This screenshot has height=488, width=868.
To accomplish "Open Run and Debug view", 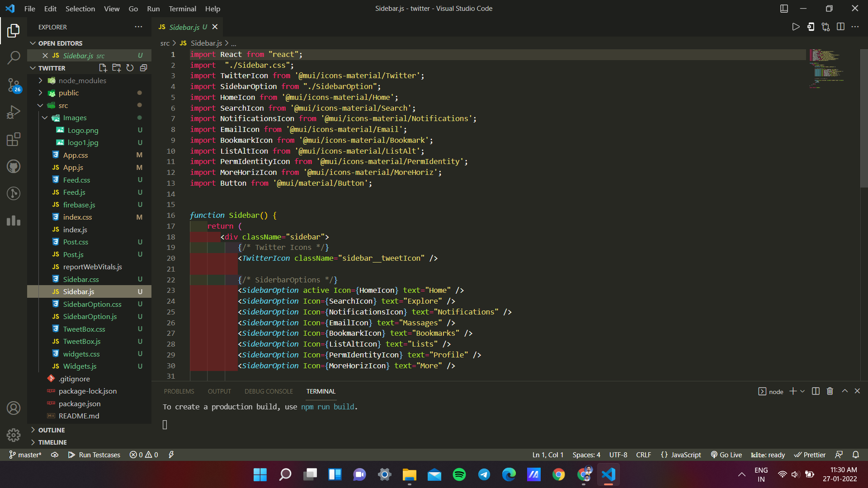I will (14, 112).
